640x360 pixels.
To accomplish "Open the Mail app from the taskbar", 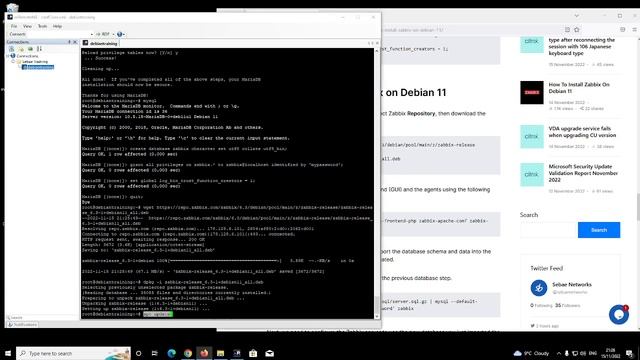I will tap(269, 353).
